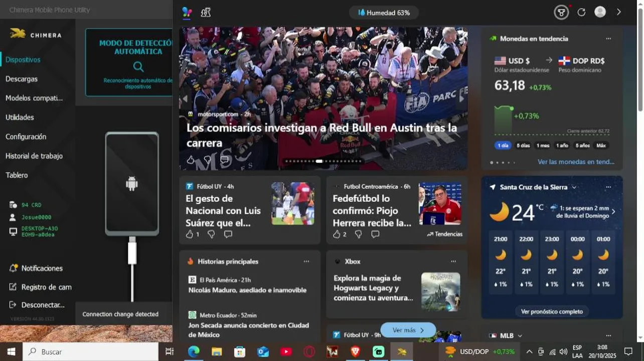644x361 pixels.
Task: Like the Luis Suárez article
Action: [x=190, y=234]
